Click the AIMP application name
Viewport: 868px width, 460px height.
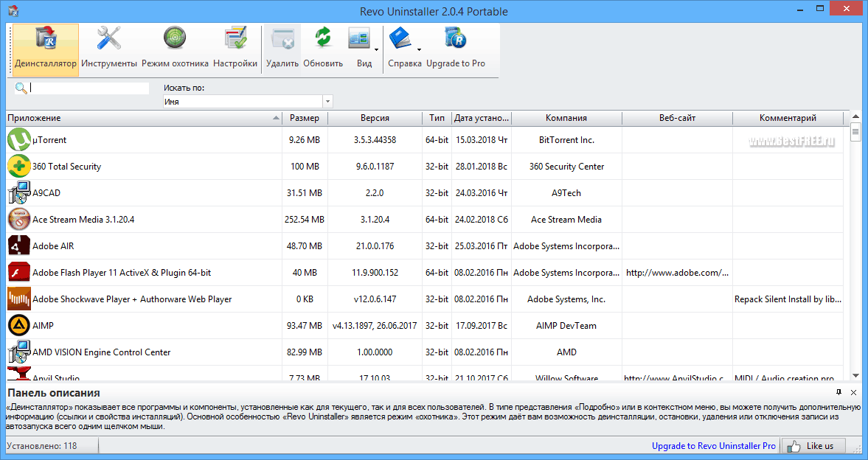tap(44, 326)
